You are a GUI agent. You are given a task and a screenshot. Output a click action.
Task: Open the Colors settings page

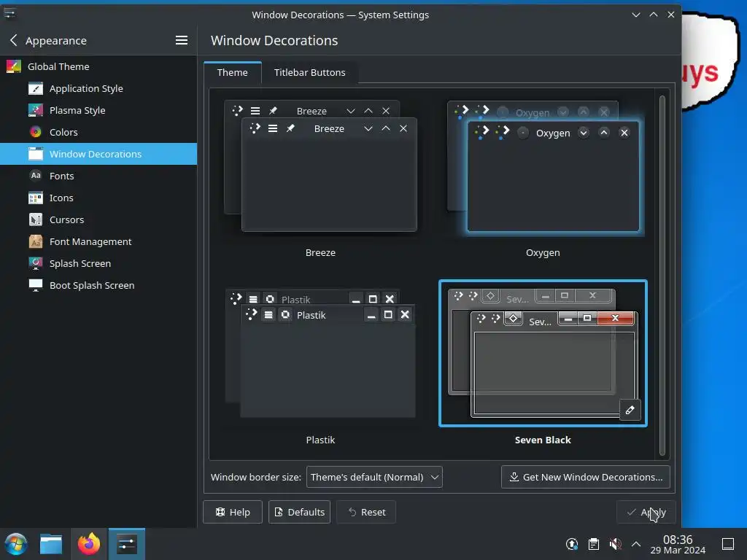(x=98, y=133)
